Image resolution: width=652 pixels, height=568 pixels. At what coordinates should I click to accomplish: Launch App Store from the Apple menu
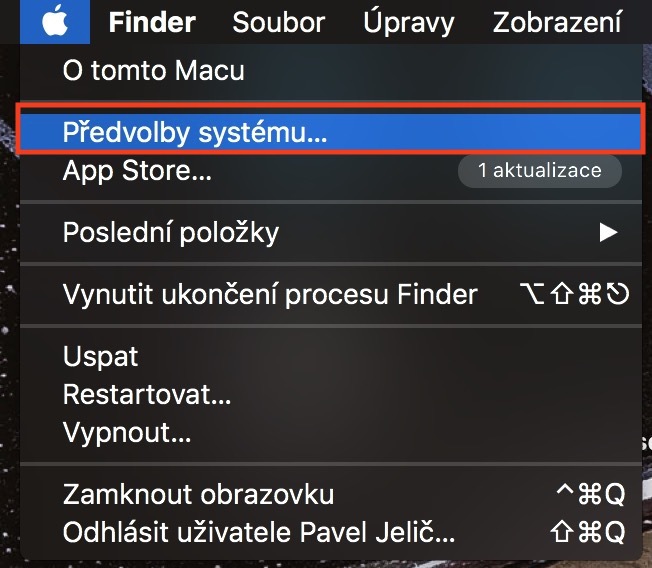click(x=137, y=171)
